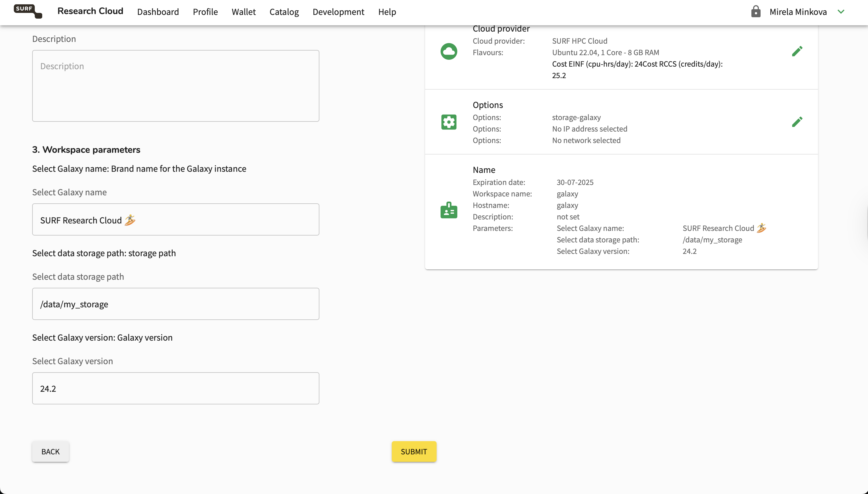Click the summary '/data/my_storage' value
The height and width of the screenshot is (494, 868).
click(x=712, y=240)
